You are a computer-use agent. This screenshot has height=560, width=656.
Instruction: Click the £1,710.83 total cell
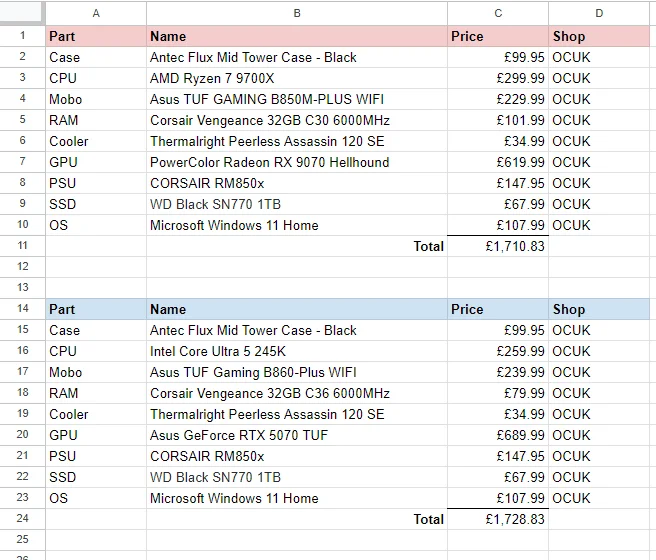tap(498, 246)
